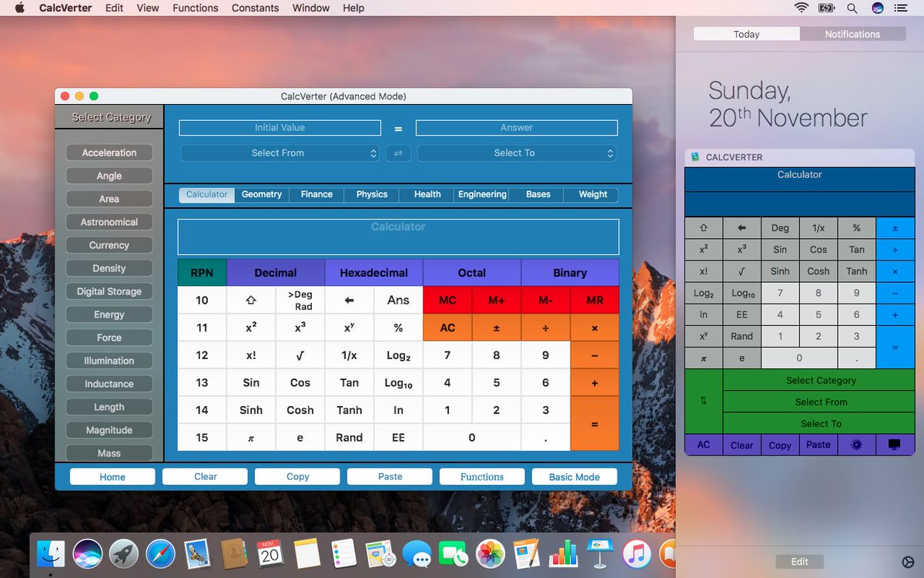Screen dimensions: 924x578
Task: Open Select Category in the widget
Action: click(819, 381)
